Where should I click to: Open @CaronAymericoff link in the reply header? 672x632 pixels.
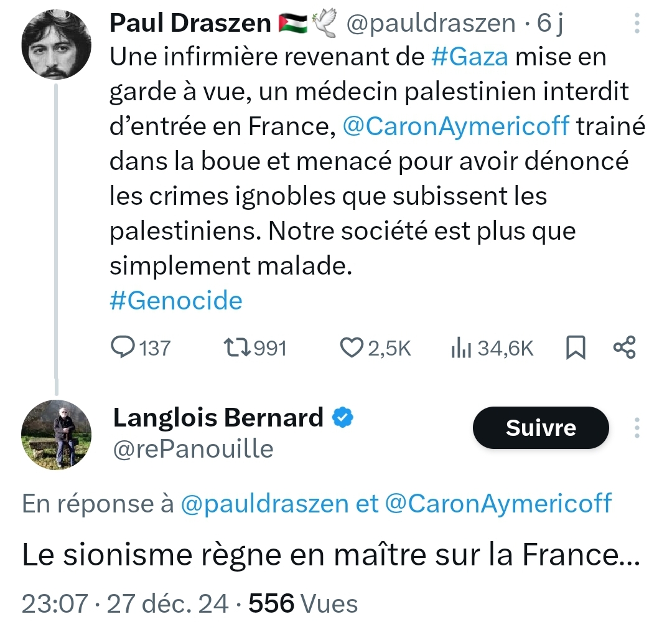tap(498, 503)
